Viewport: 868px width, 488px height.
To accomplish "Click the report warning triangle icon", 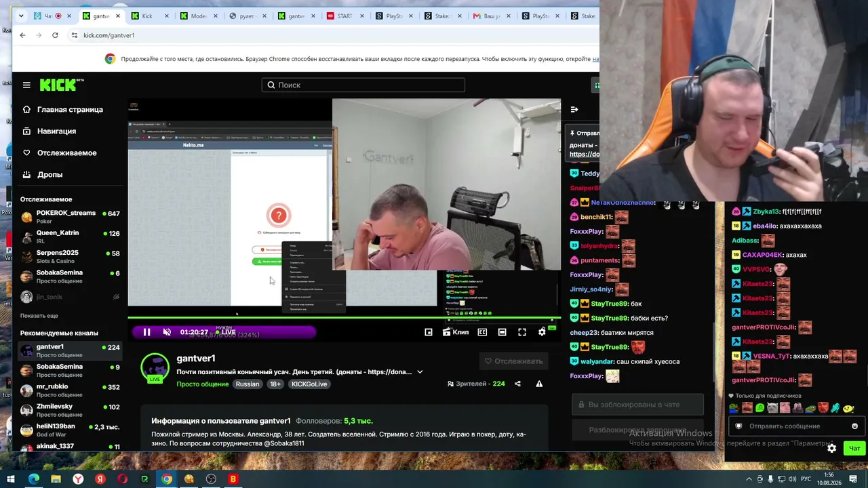I will (539, 384).
